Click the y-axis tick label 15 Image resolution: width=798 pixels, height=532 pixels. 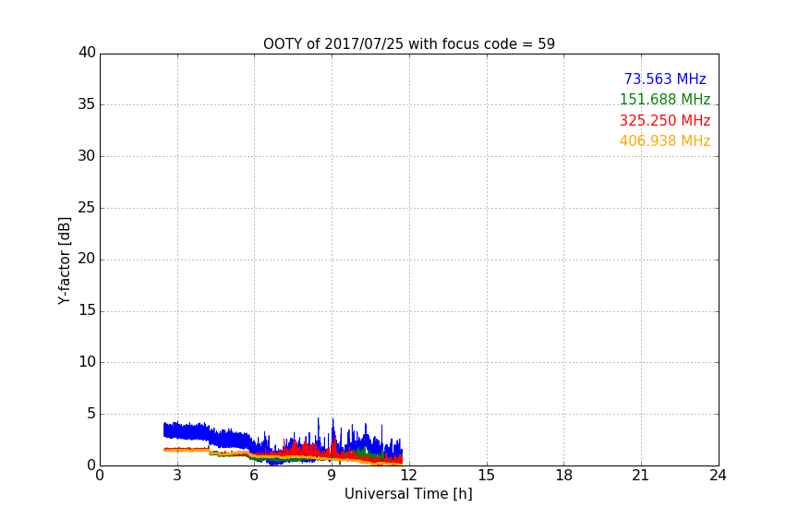point(87,310)
